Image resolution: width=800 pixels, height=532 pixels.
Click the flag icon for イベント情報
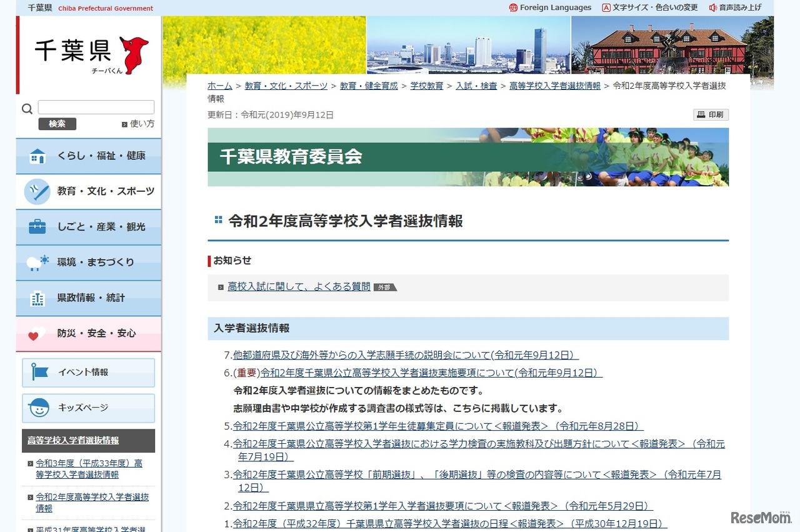pos(39,373)
